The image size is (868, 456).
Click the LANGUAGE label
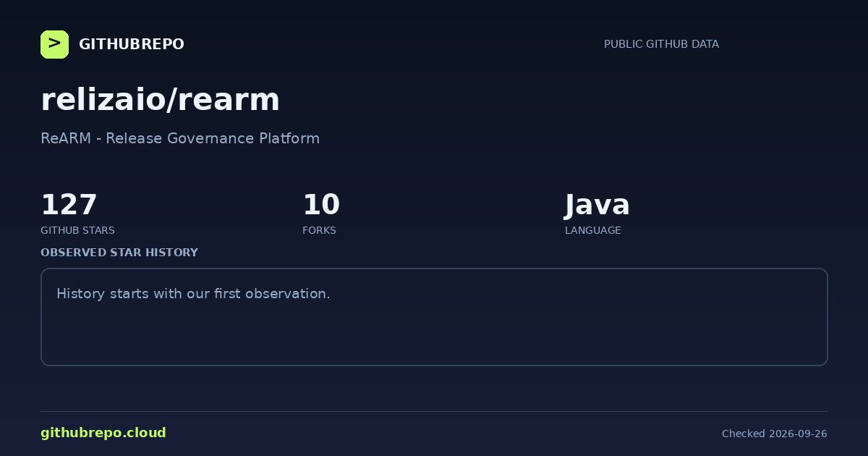pyautogui.click(x=592, y=230)
